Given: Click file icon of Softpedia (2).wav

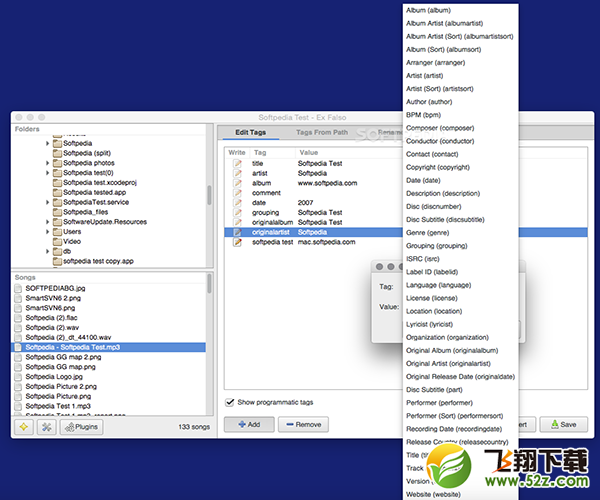Looking at the screenshot, I should point(18,327).
